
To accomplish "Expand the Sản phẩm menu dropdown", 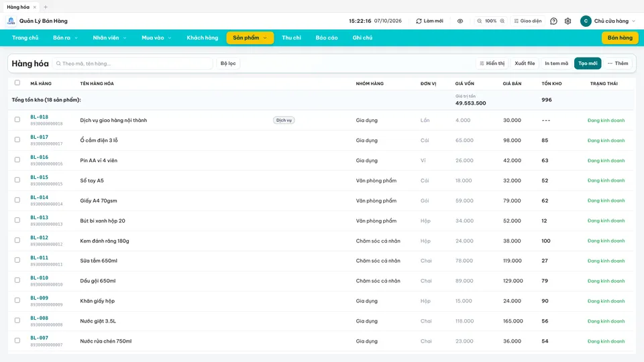I will 250,38.
